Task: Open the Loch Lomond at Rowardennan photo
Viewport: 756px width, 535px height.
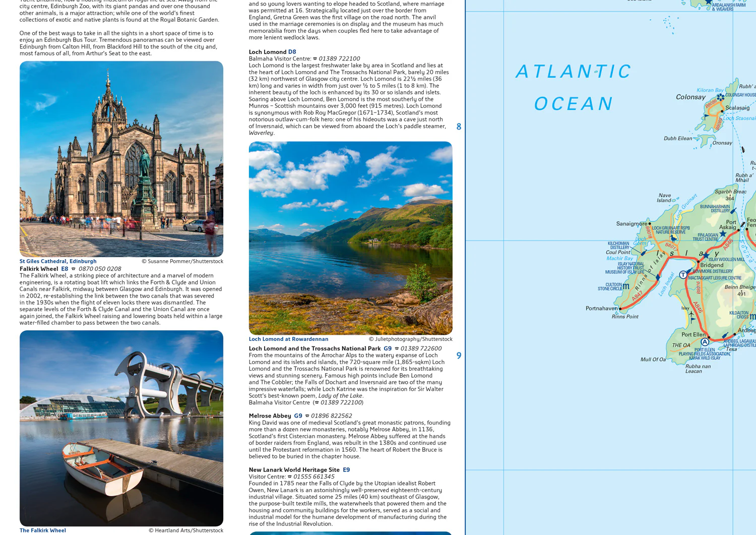Action: [x=351, y=238]
